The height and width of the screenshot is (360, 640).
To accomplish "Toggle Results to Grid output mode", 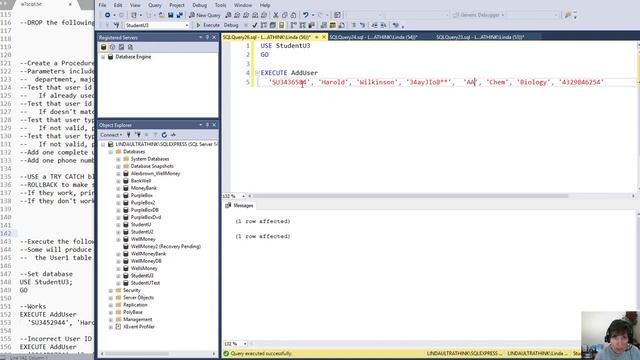I will tap(333, 25).
